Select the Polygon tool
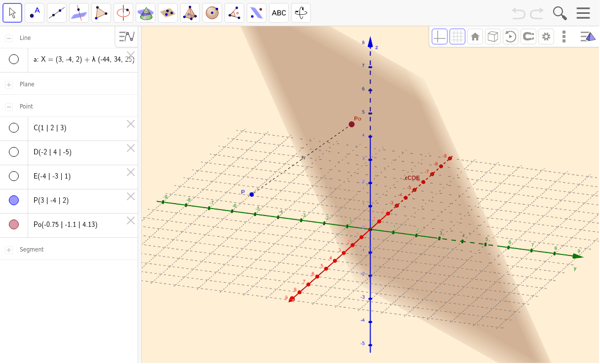This screenshot has width=600, height=364. tap(101, 13)
